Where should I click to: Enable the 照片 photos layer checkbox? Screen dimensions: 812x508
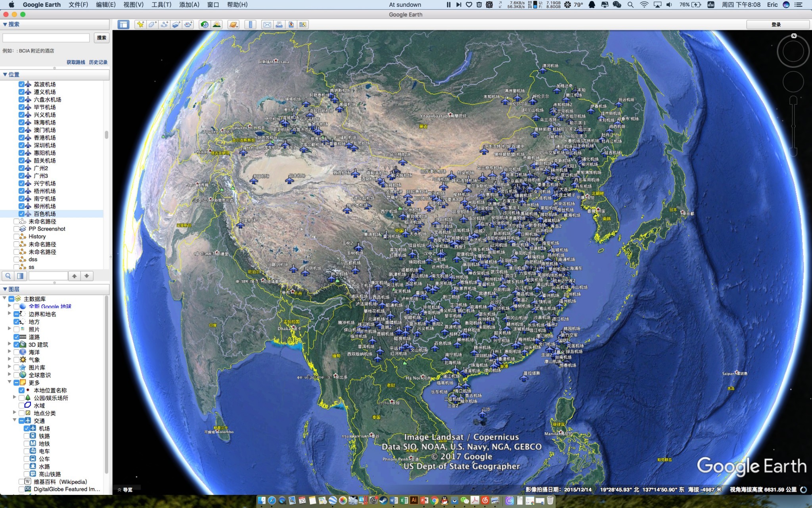(16, 329)
